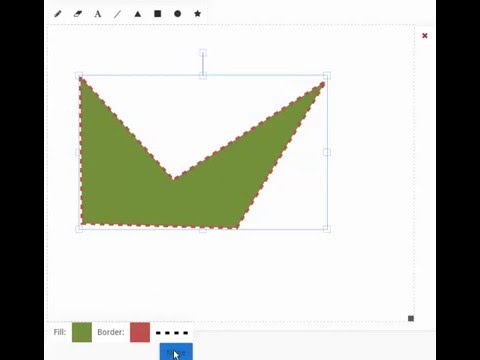The height and width of the screenshot is (360, 480).
Task: Open the green Fill color swatch
Action: tap(82, 332)
